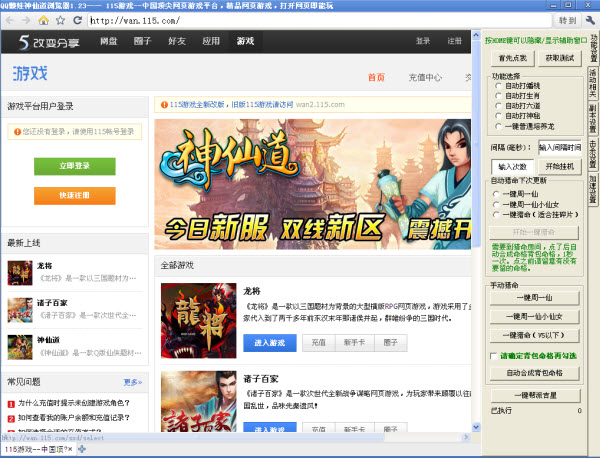Switch to the 副本设置 vertical tab

click(593, 119)
